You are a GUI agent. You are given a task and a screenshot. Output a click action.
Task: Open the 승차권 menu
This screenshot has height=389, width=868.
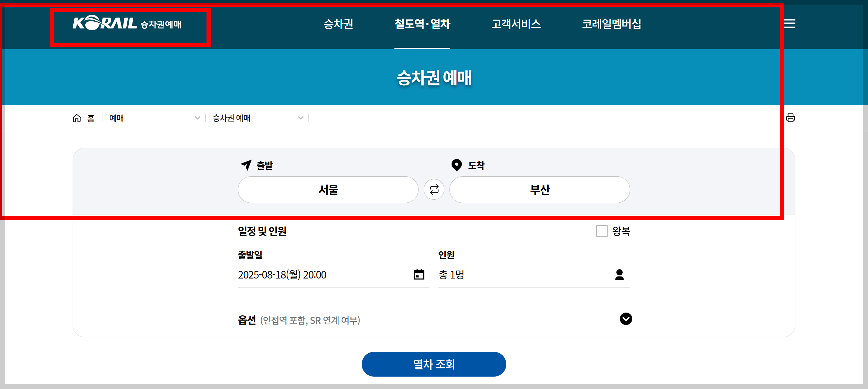(338, 24)
